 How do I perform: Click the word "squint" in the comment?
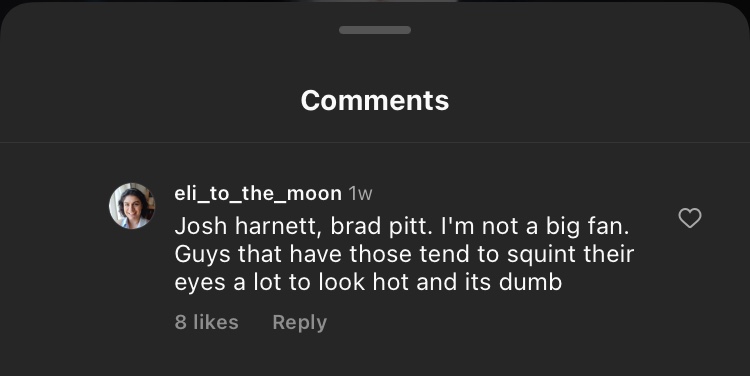[535, 255]
